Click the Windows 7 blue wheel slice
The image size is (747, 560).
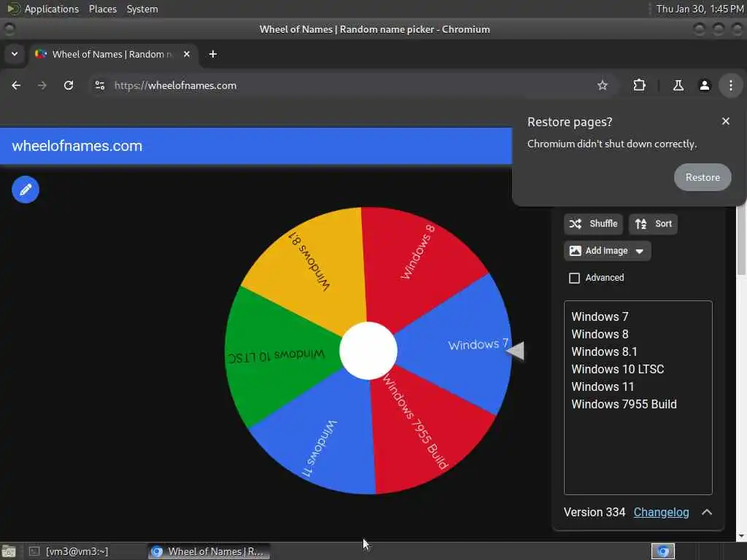[x=457, y=345]
